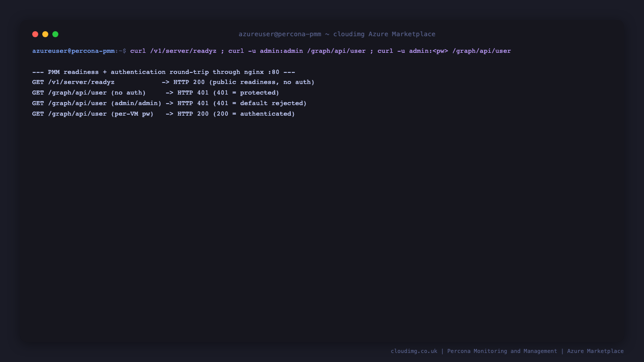Viewport: 644px width, 362px height.
Task: Click the PMM readiness header line
Action: pyautogui.click(x=164, y=72)
